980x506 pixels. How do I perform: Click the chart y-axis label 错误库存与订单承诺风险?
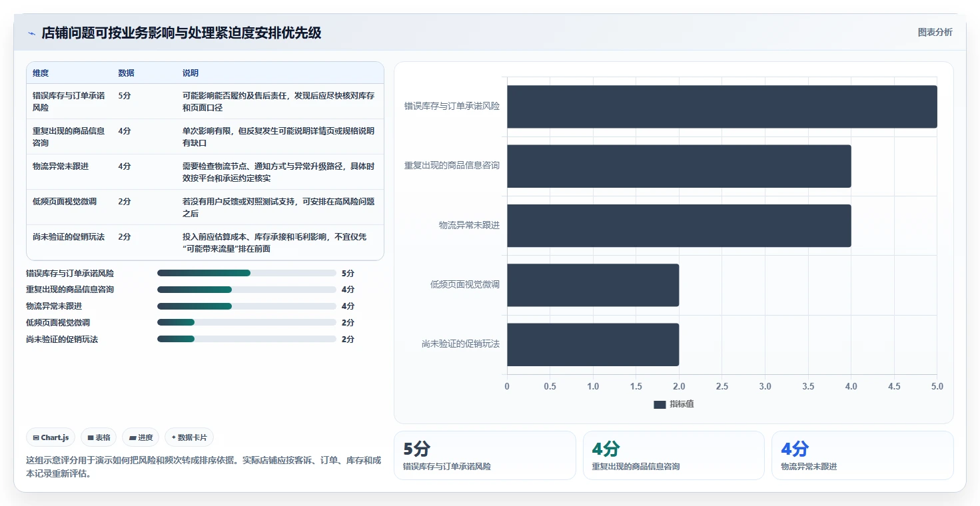pos(452,107)
